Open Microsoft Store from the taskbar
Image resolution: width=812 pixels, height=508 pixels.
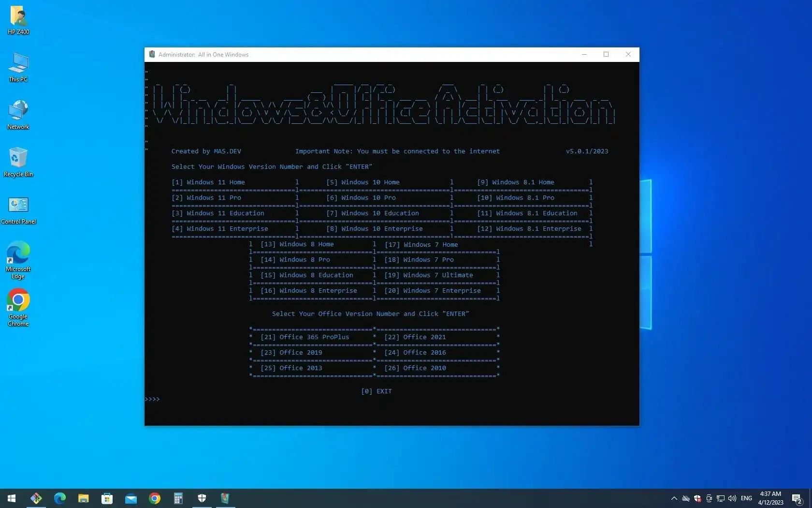point(107,498)
